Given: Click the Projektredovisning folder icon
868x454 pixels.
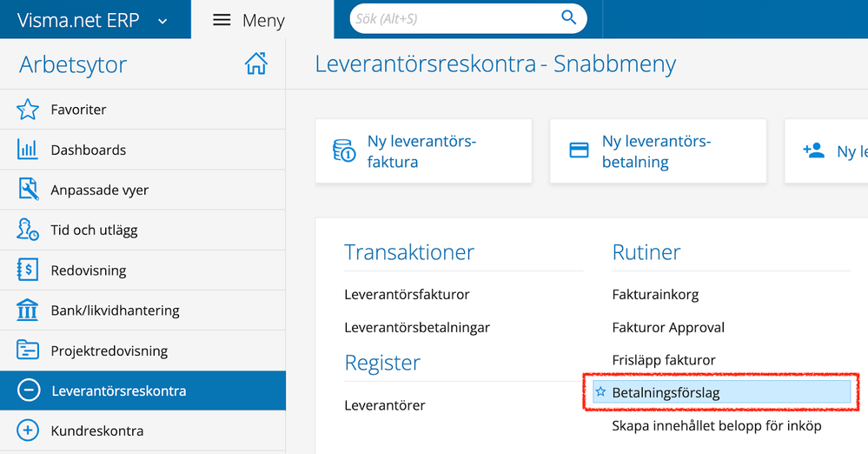Looking at the screenshot, I should 28,351.
